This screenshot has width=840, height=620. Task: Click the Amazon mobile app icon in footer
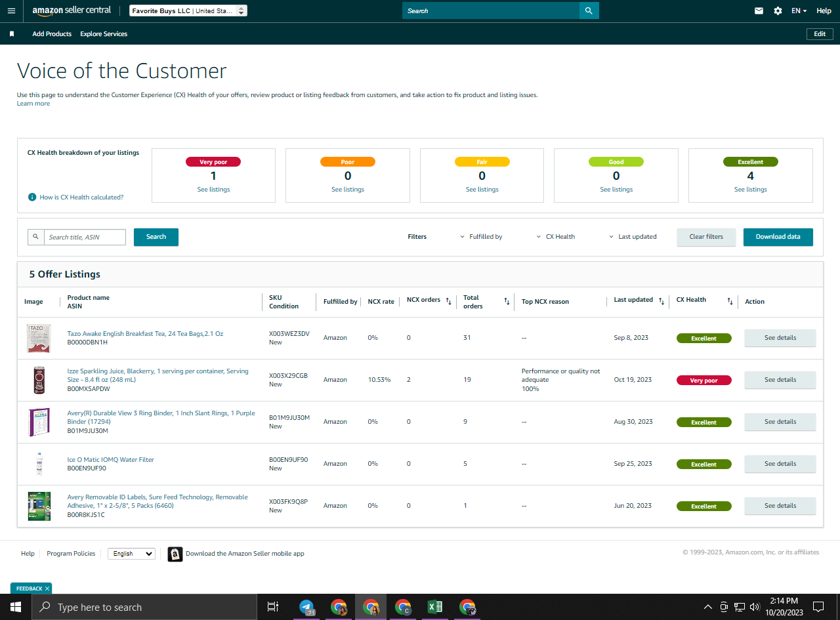tap(175, 554)
